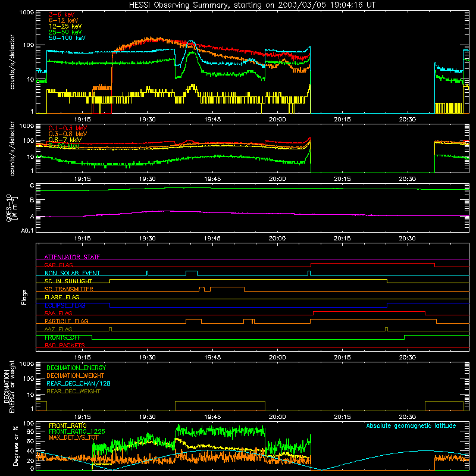Select the SAA_FLAG label

(58, 313)
